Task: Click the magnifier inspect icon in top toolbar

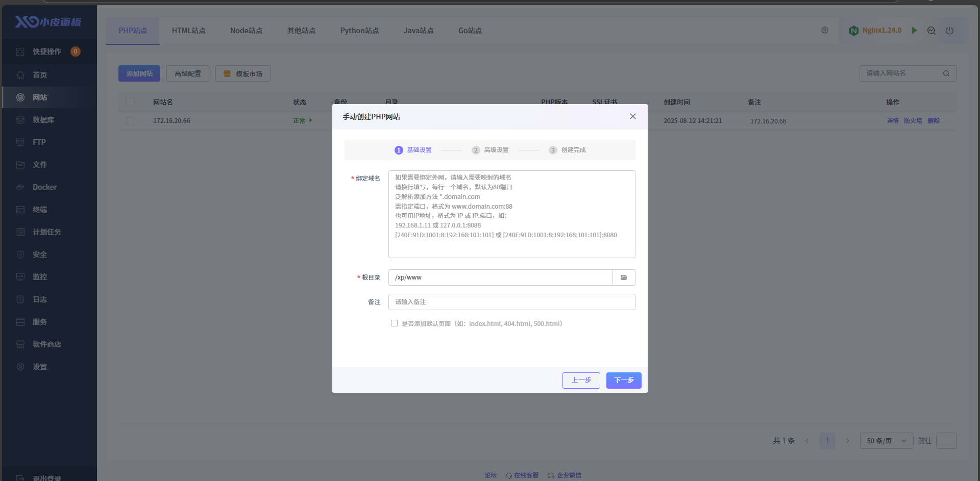Action: point(932,31)
